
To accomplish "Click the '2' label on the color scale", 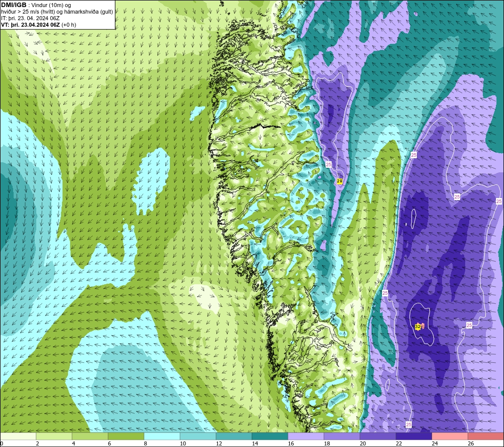I will [x=38, y=443].
